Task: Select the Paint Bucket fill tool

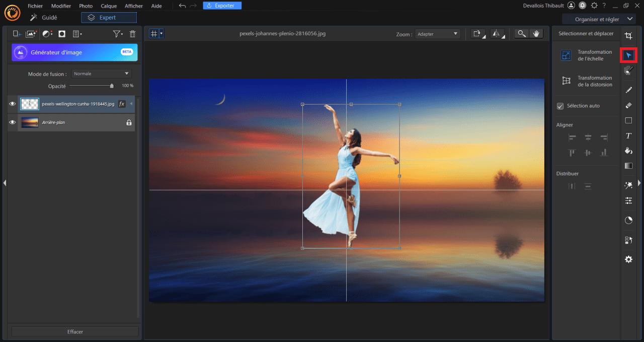Action: tap(628, 151)
